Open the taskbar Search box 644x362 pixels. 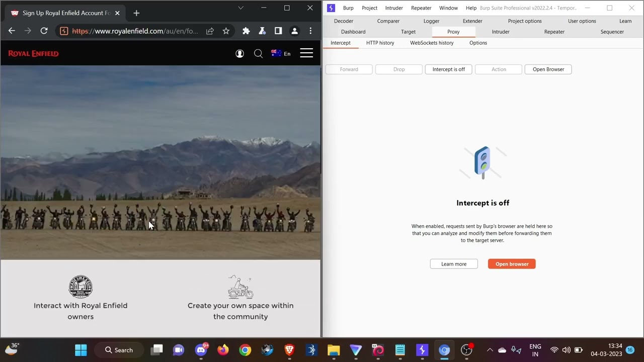click(x=120, y=350)
